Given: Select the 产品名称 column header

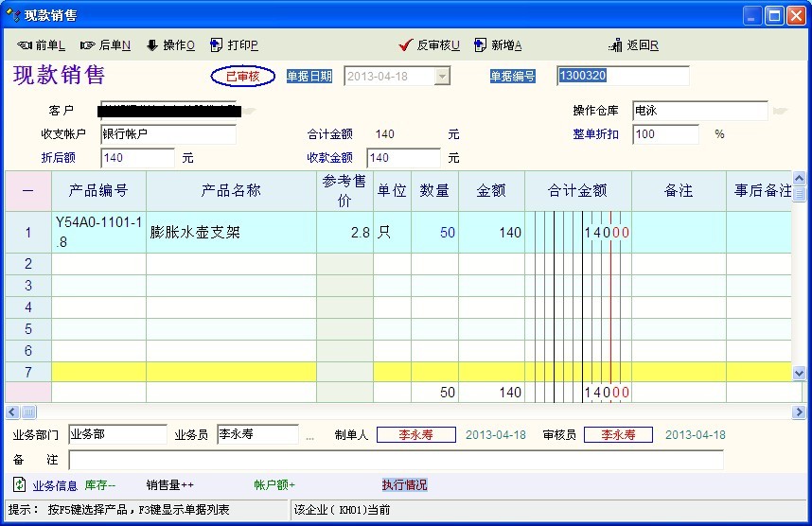Looking at the screenshot, I should click(x=231, y=191).
